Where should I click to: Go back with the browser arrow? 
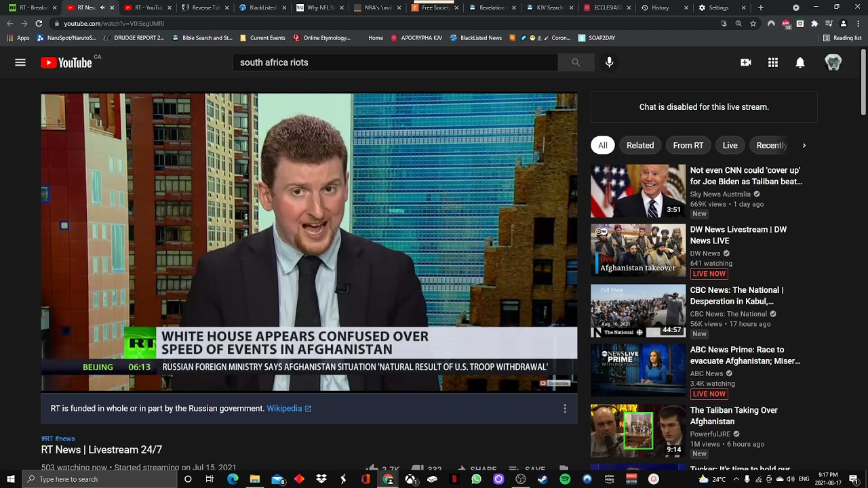click(x=9, y=23)
